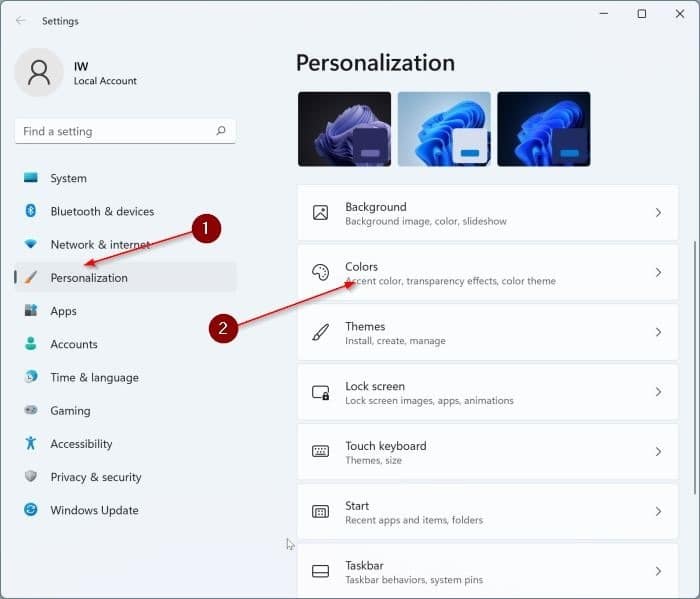Click the Accessibility figure icon in sidebar
The width and height of the screenshot is (700, 599).
(x=31, y=443)
